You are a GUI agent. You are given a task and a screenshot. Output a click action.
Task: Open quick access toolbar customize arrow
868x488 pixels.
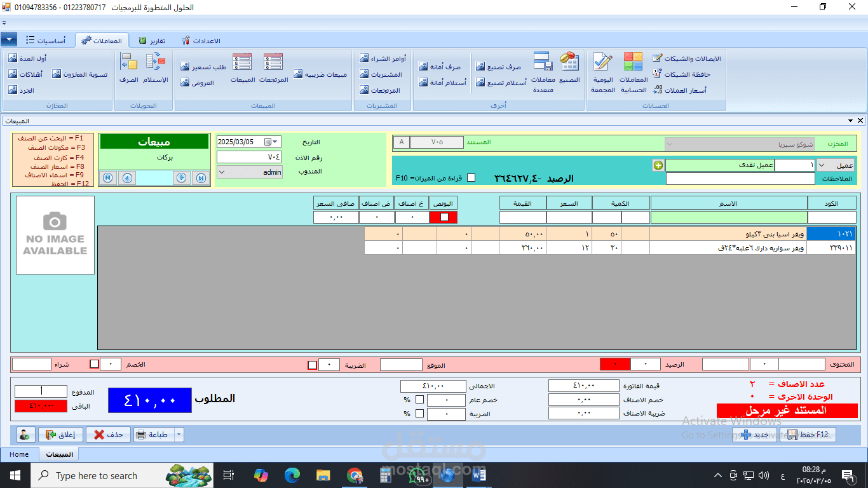click(4, 22)
